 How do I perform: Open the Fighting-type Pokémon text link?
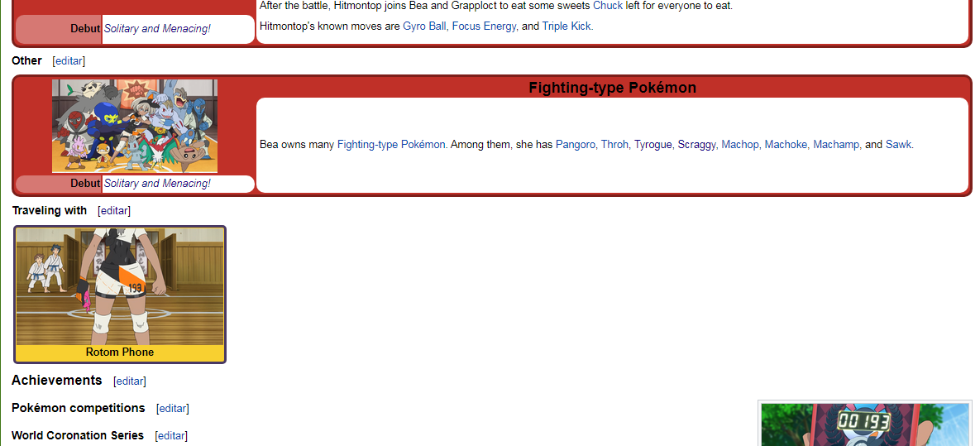391,145
